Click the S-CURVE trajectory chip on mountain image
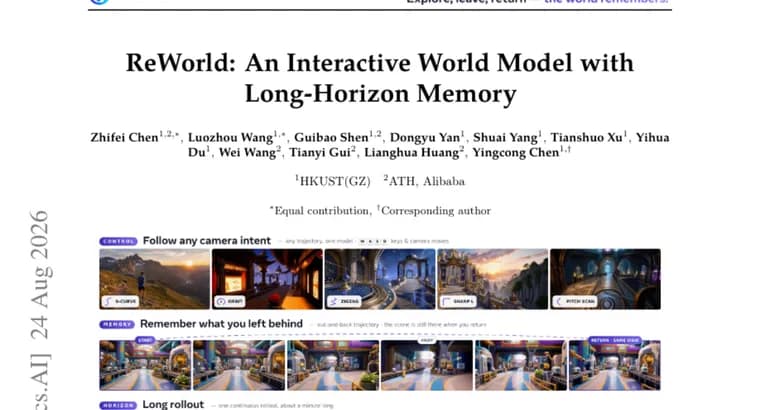 [x=121, y=301]
